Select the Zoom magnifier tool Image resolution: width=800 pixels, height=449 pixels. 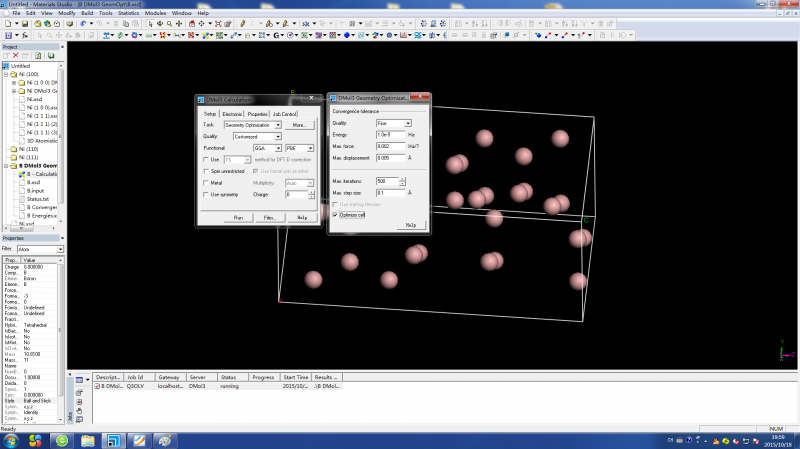169,23
